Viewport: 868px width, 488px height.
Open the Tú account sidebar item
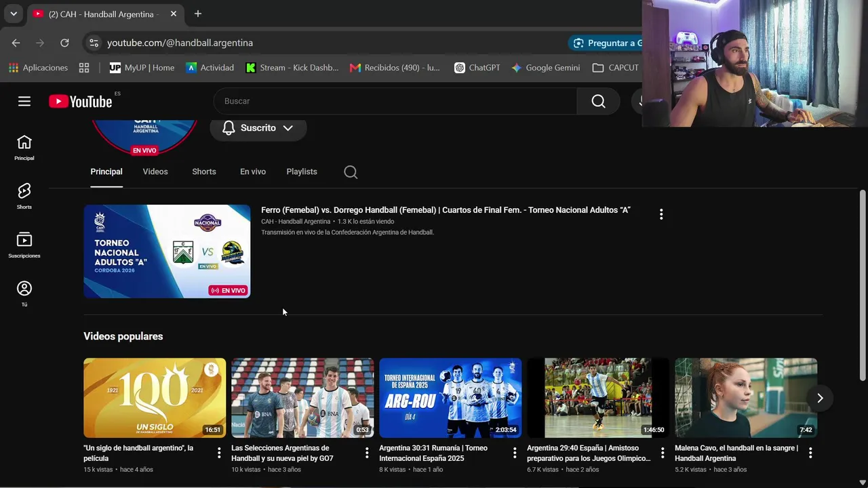pos(24,293)
